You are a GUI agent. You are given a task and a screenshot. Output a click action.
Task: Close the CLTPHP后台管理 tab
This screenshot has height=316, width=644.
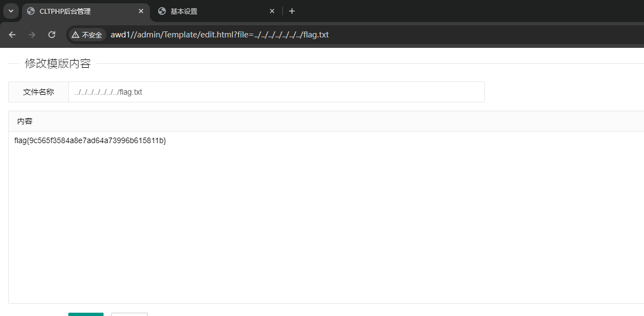coord(141,11)
